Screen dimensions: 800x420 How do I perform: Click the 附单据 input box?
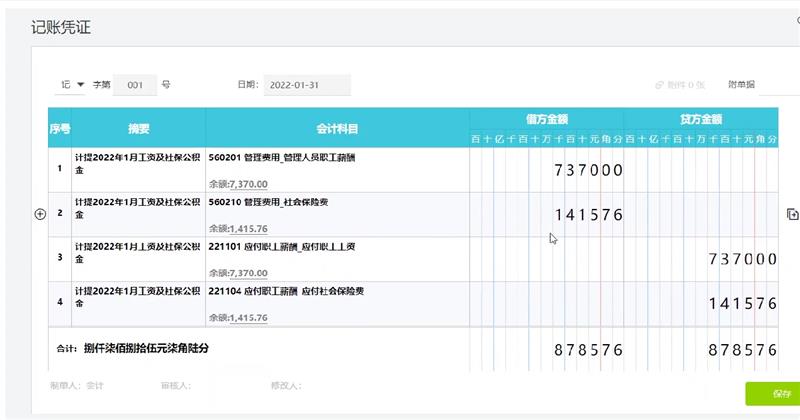coord(780,85)
